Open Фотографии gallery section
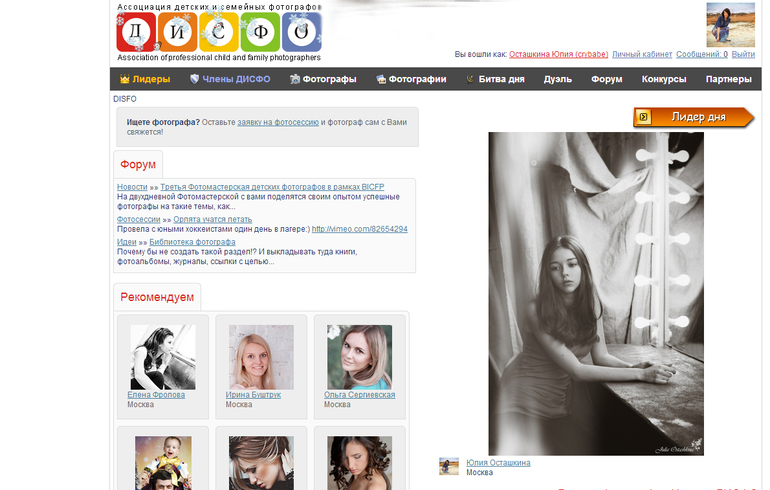Image resolution: width=770 pixels, height=490 pixels. (411, 79)
